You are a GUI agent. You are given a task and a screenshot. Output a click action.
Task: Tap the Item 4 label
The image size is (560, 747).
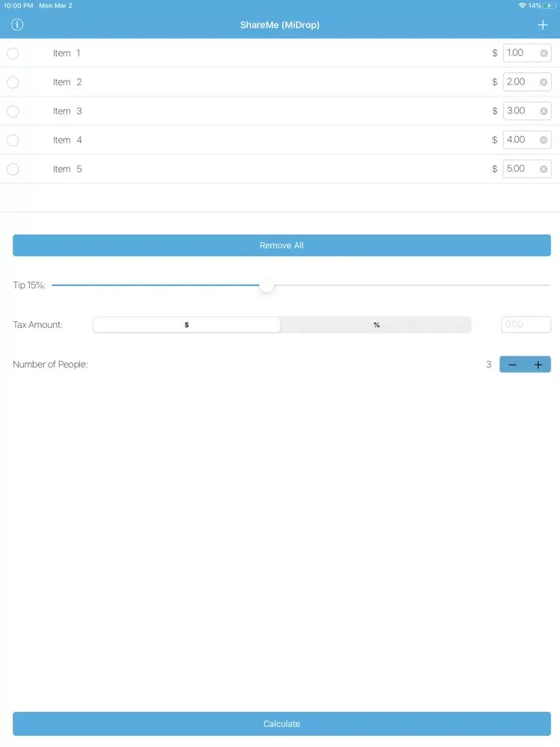tap(67, 140)
